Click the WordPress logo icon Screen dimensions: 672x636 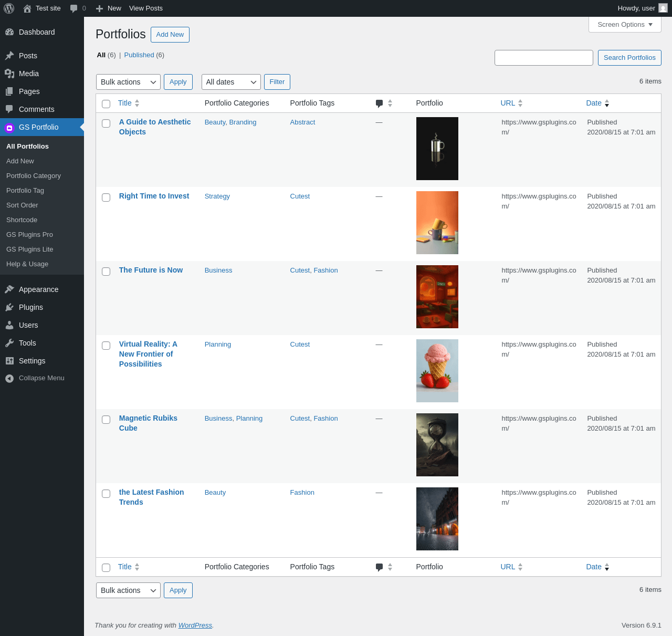click(x=9, y=8)
